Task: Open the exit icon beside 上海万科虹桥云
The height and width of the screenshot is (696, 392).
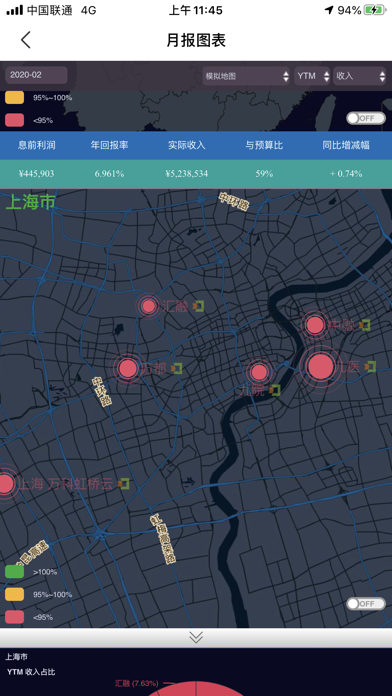Action: (x=123, y=483)
